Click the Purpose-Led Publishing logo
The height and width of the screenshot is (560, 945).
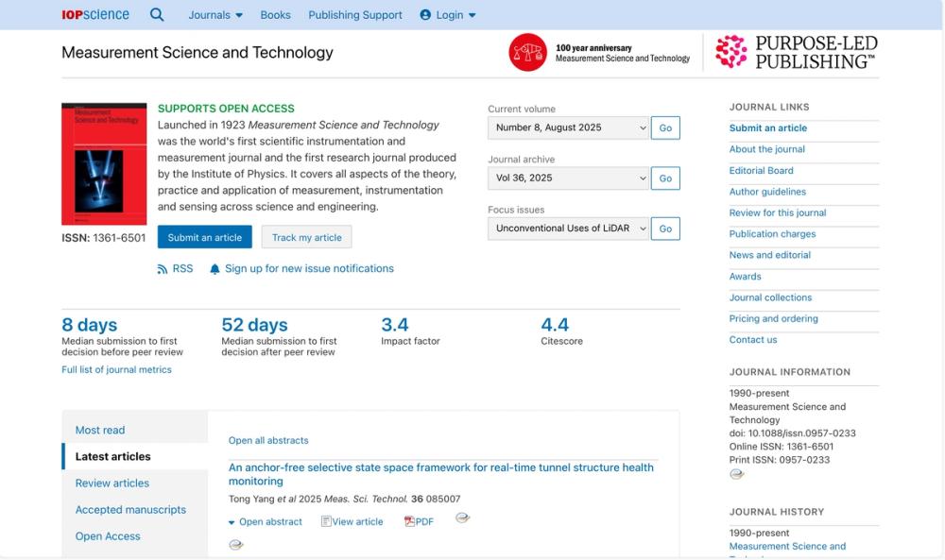[796, 52]
